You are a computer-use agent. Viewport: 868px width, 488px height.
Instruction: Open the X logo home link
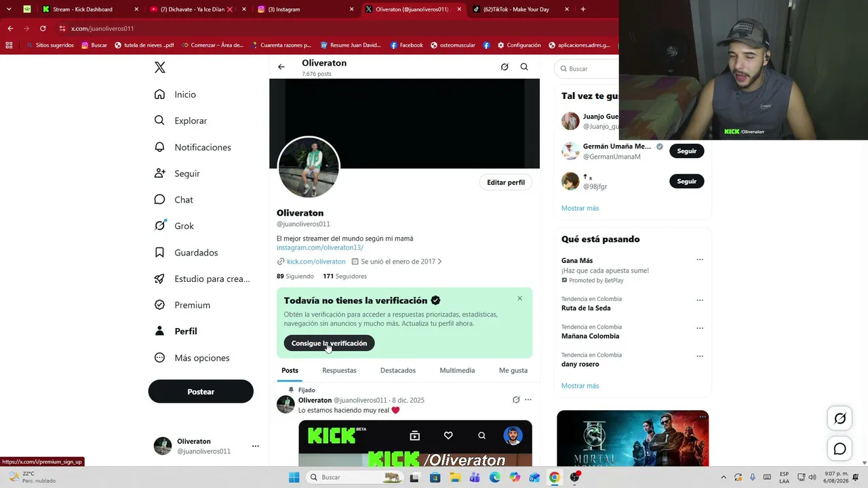pos(160,67)
